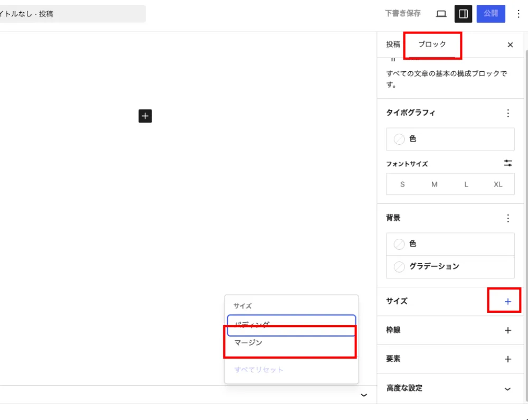Click the 要素 plus options button
Viewport: 528px width, 420px height.
tap(508, 359)
